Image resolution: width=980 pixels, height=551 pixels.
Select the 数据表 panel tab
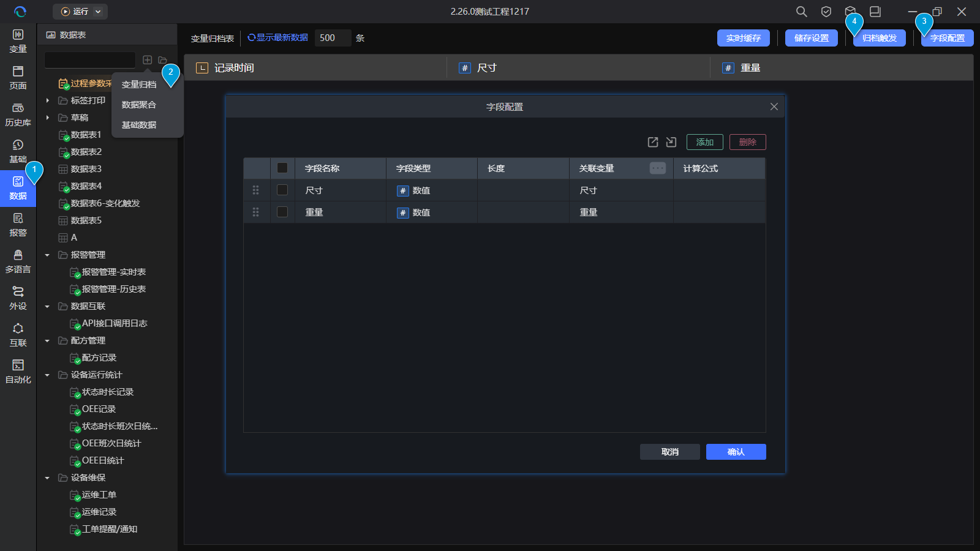click(x=66, y=35)
